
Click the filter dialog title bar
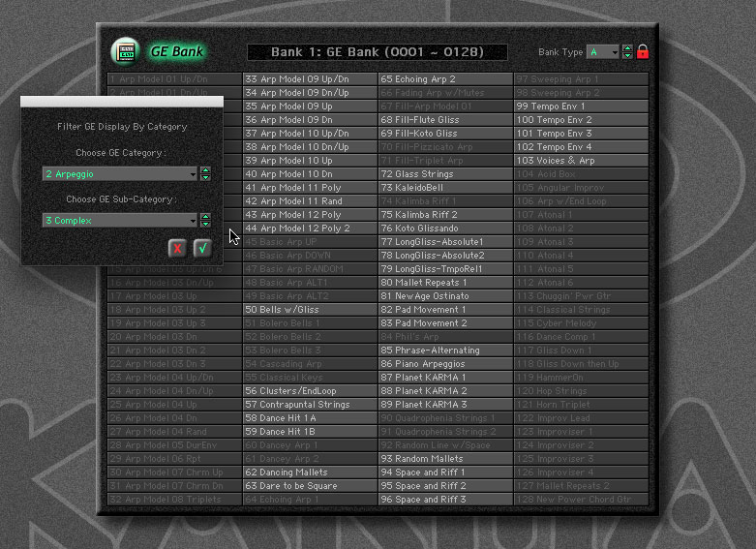[122, 102]
